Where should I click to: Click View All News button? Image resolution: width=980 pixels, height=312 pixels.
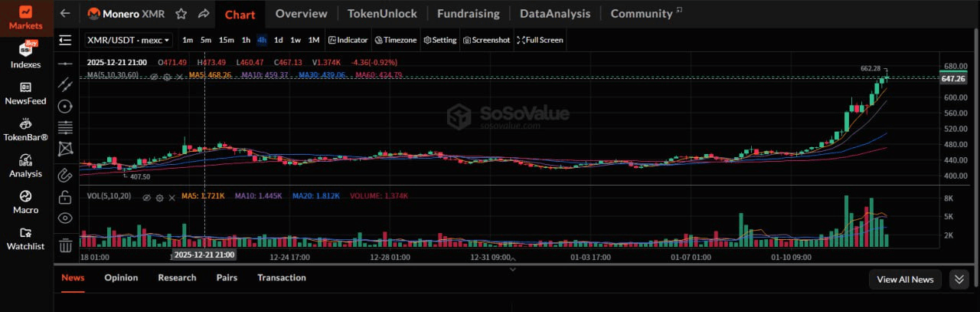pos(905,279)
